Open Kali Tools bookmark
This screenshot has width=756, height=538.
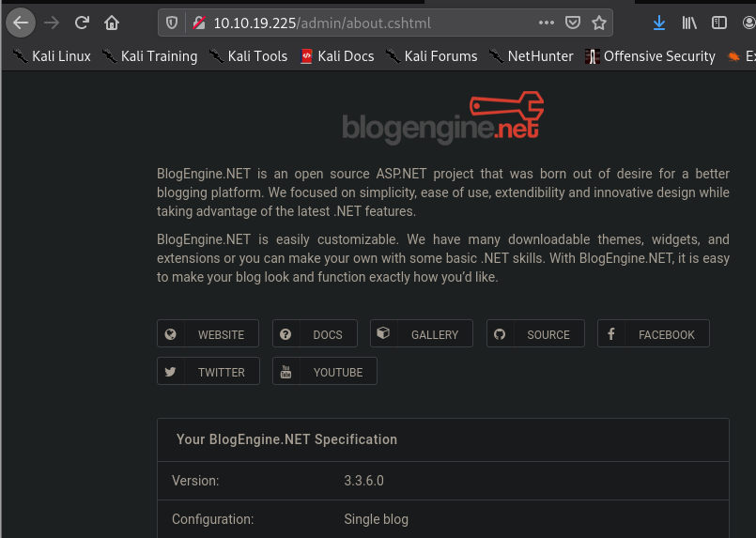coord(248,56)
